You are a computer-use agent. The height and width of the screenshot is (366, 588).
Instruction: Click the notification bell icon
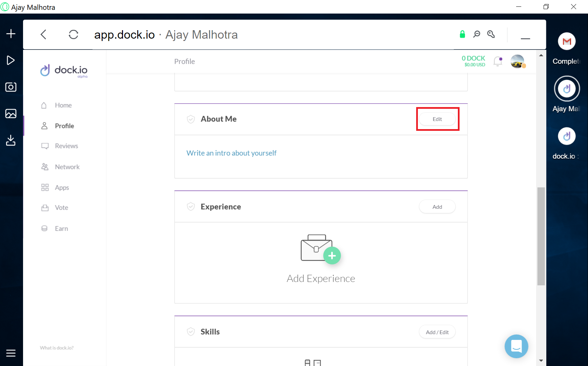point(498,61)
